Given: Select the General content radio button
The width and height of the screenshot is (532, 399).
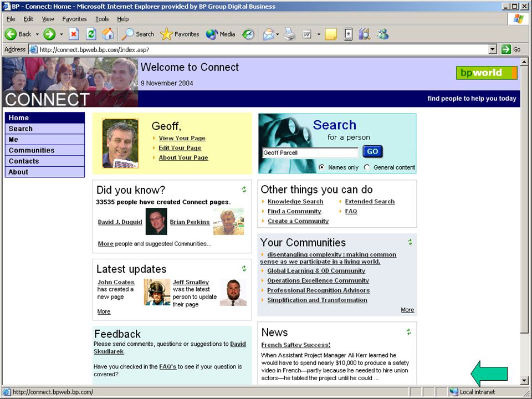Looking at the screenshot, I should 367,167.
